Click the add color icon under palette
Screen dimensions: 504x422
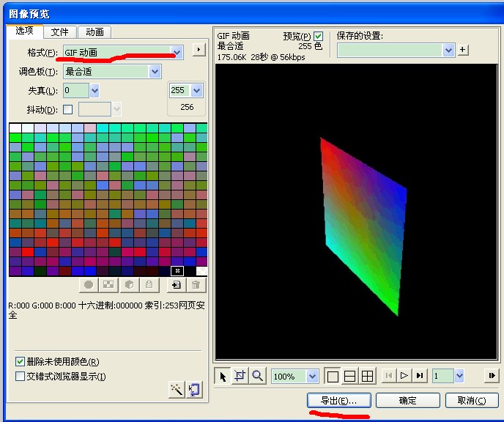(x=177, y=285)
